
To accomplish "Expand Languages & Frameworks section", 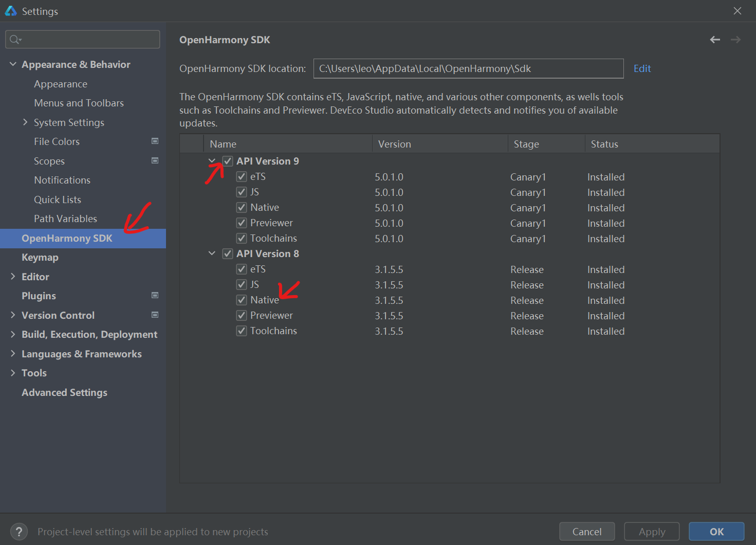I will (13, 353).
